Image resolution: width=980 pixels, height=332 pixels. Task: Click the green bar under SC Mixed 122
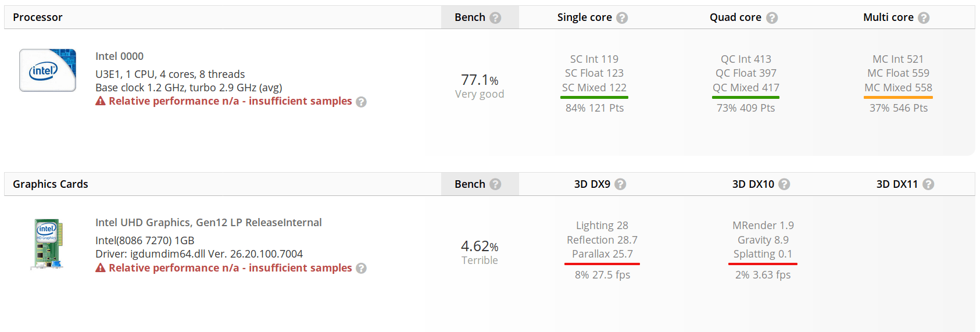tap(594, 97)
